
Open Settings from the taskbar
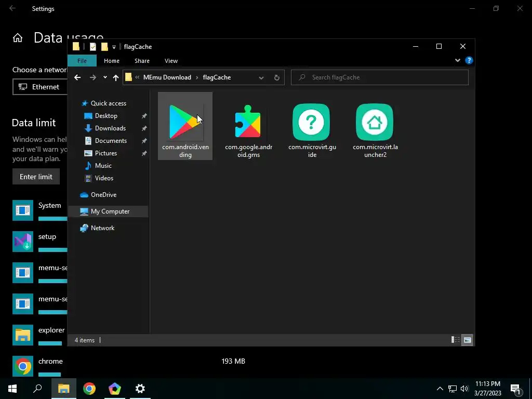[x=140, y=389]
